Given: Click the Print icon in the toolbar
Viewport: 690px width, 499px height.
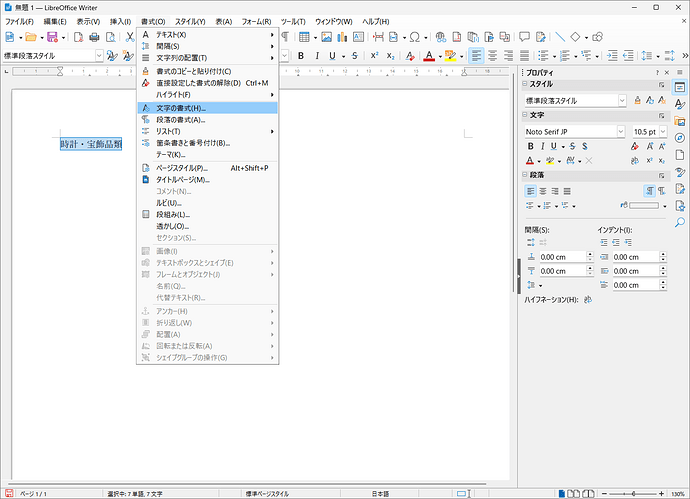Looking at the screenshot, I should 94,37.
